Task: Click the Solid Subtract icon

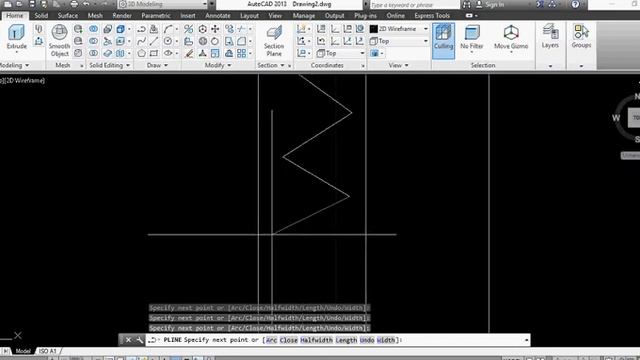Action: (x=93, y=41)
